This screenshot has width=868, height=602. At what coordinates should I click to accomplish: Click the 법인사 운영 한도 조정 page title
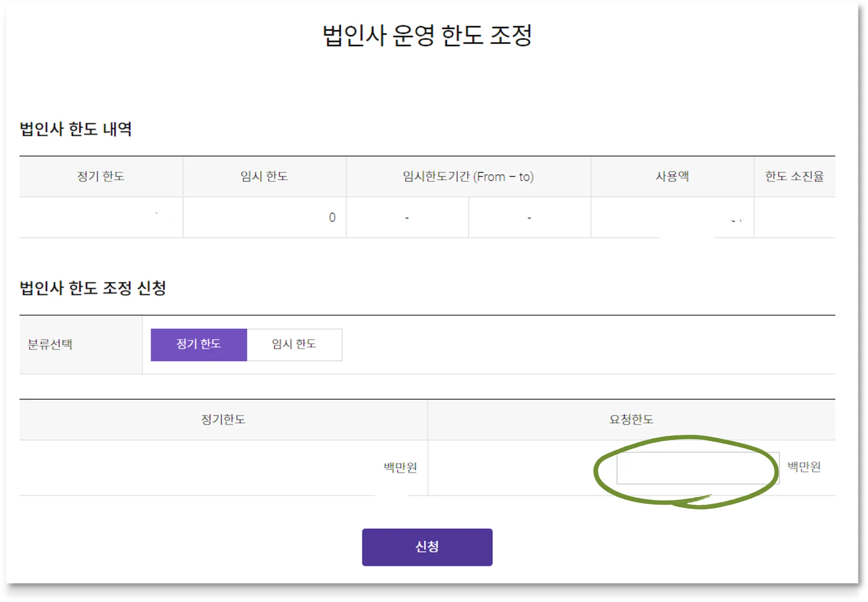[x=427, y=35]
